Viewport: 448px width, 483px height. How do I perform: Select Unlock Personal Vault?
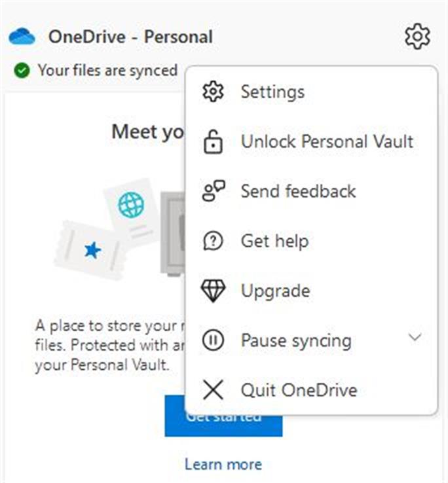click(x=327, y=141)
